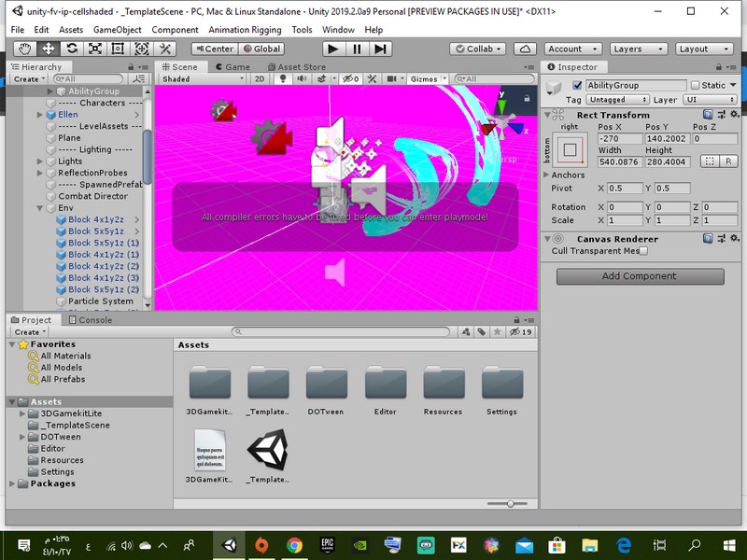This screenshot has height=560, width=747.
Task: Open the Project Create button
Action: click(30, 332)
